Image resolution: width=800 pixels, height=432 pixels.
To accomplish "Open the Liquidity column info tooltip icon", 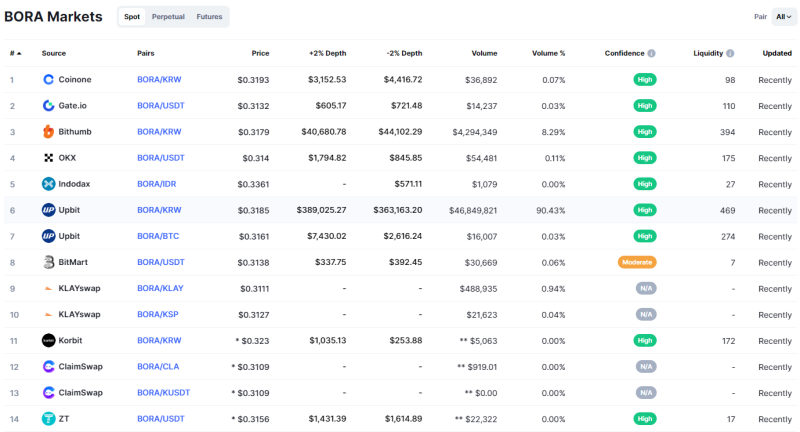I will [x=730, y=53].
